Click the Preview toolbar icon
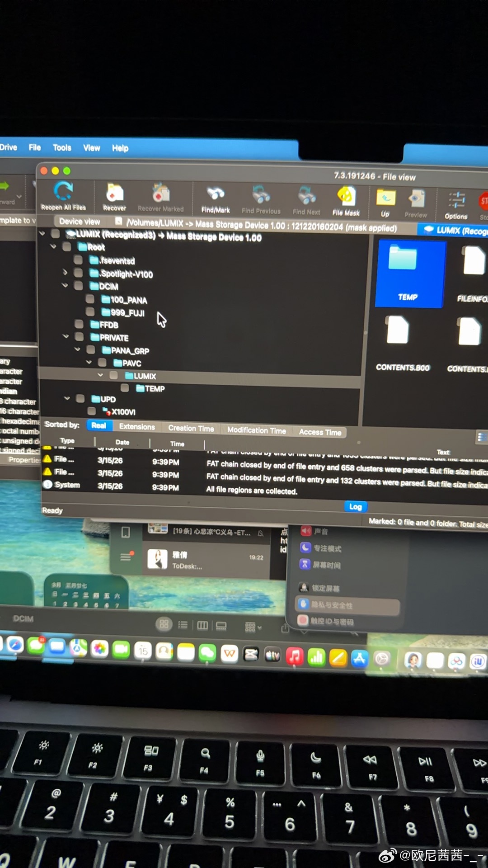The width and height of the screenshot is (488, 868). pyautogui.click(x=416, y=203)
